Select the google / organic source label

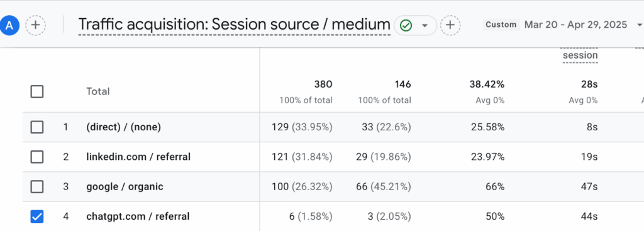[x=125, y=186]
